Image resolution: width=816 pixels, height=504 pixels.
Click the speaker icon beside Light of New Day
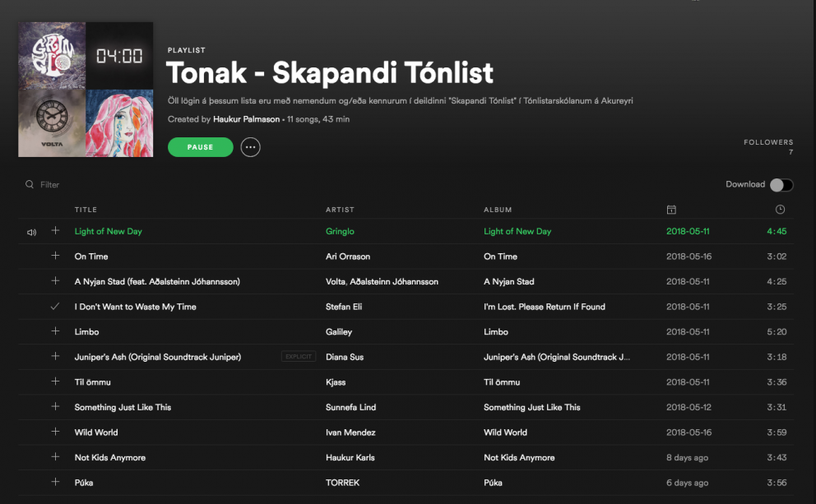(31, 232)
